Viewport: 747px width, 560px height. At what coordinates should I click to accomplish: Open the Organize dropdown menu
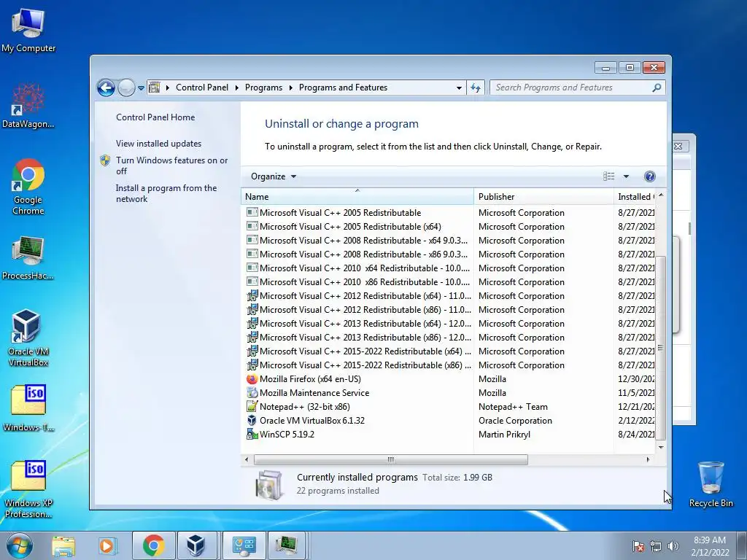pyautogui.click(x=274, y=176)
